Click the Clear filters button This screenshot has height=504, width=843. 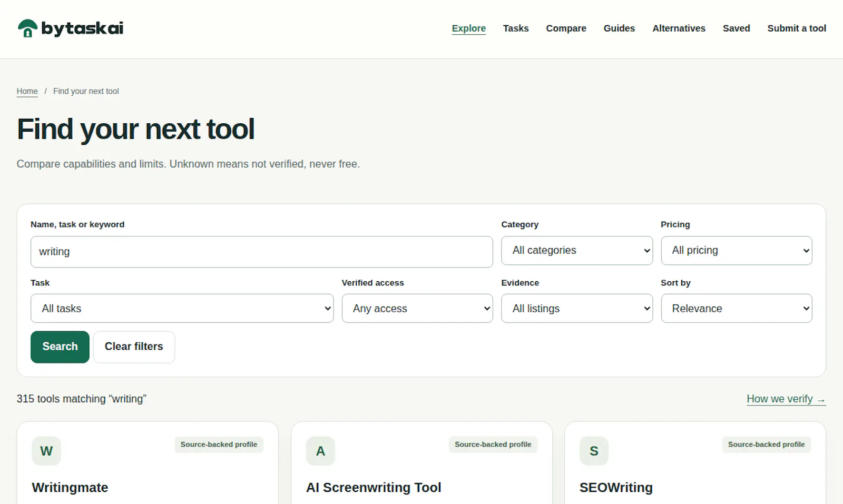(134, 347)
